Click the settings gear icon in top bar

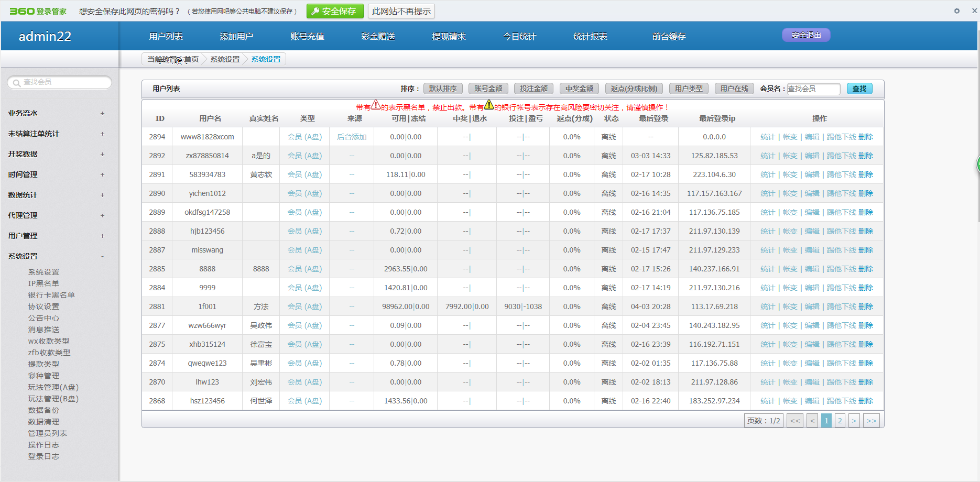957,10
